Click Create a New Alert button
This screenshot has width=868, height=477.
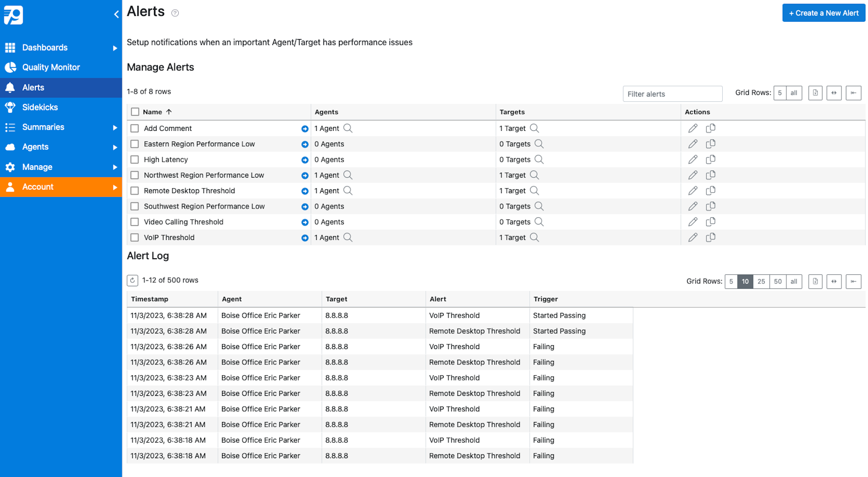pos(823,13)
